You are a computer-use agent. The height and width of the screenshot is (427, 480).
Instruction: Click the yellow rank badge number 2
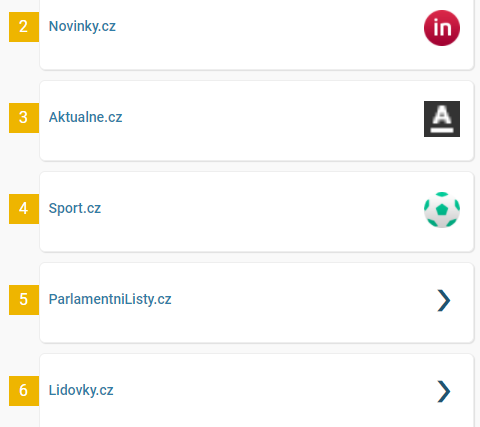(x=24, y=27)
